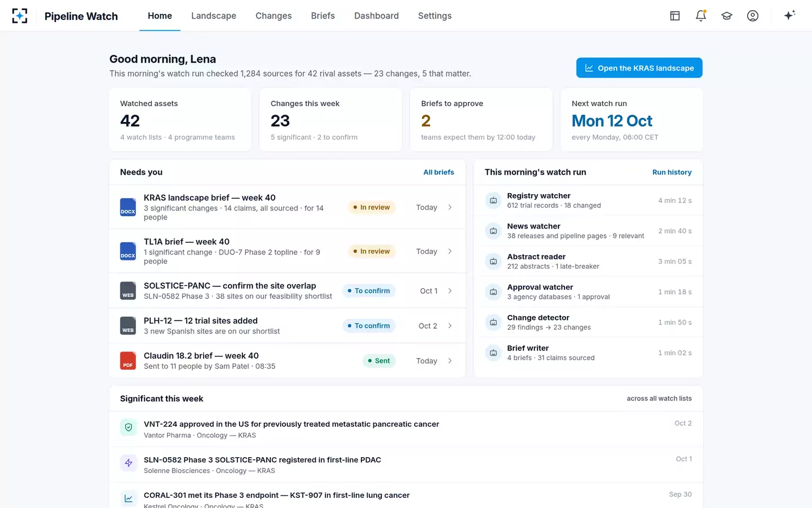This screenshot has width=812, height=508.
Task: Open the AI sparkle assistant icon
Action: tap(789, 15)
